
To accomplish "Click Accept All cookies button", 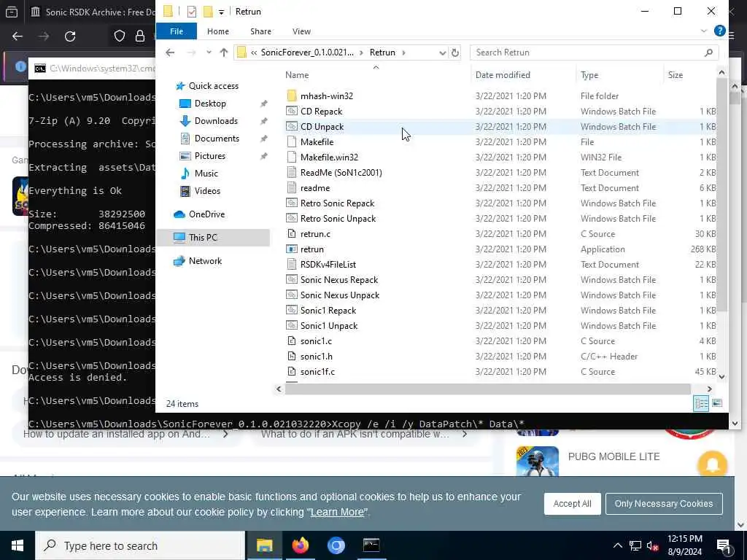I will coord(572,503).
